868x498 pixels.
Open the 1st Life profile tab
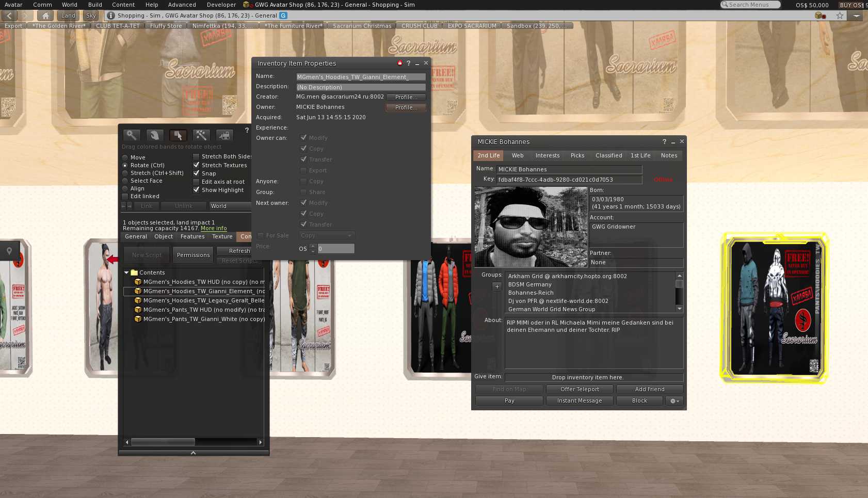[640, 155]
